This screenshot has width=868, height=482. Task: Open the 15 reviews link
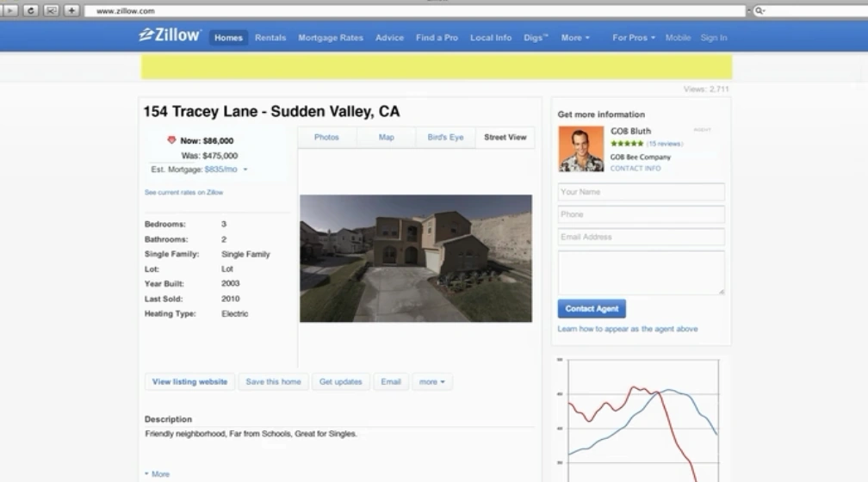pyautogui.click(x=665, y=144)
